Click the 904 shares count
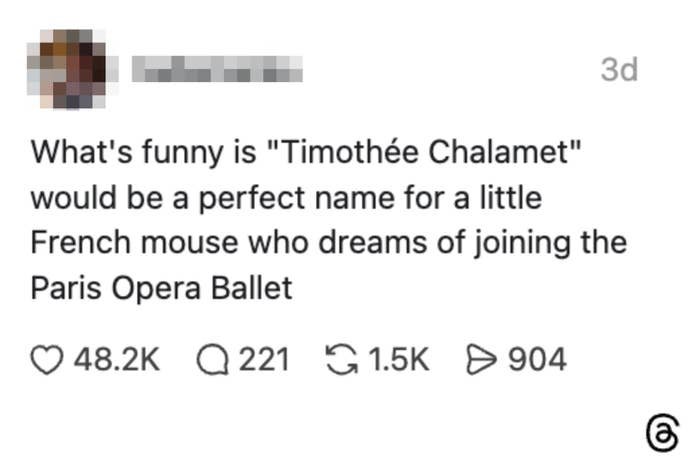 [538, 359]
